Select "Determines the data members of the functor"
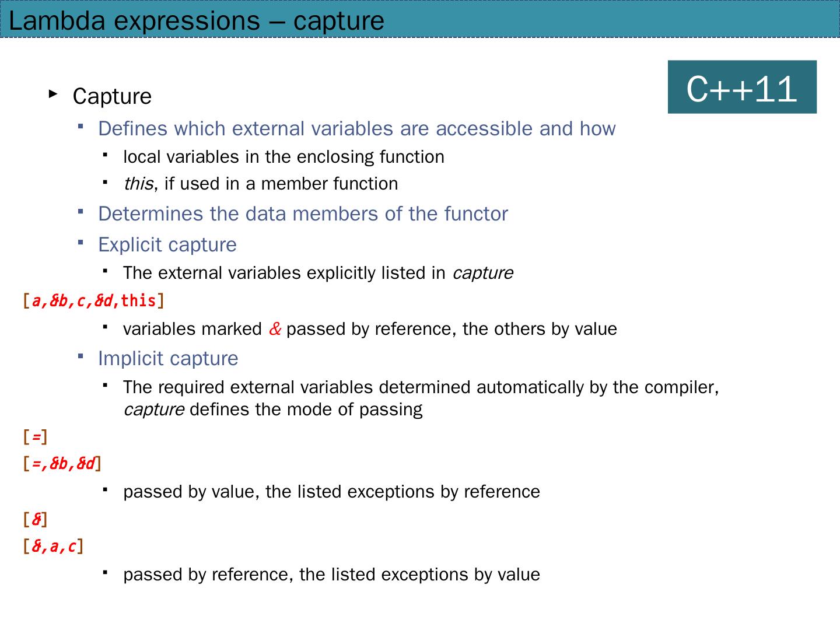 coord(303,213)
